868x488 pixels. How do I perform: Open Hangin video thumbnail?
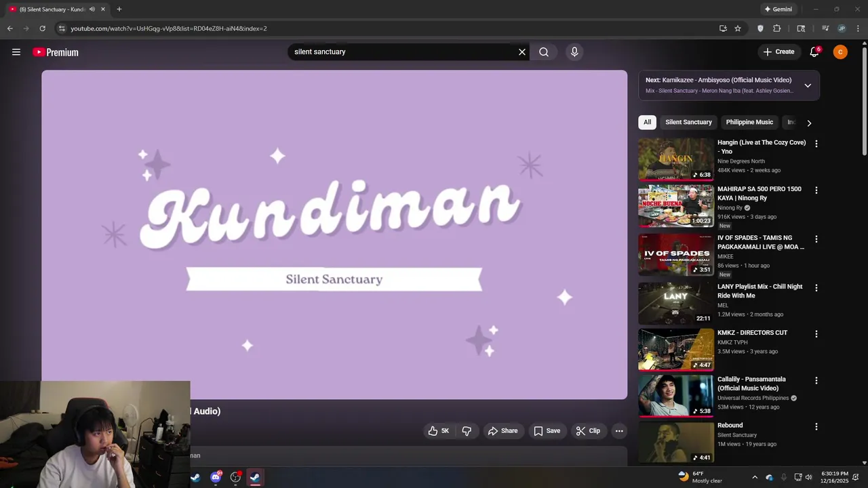676,159
